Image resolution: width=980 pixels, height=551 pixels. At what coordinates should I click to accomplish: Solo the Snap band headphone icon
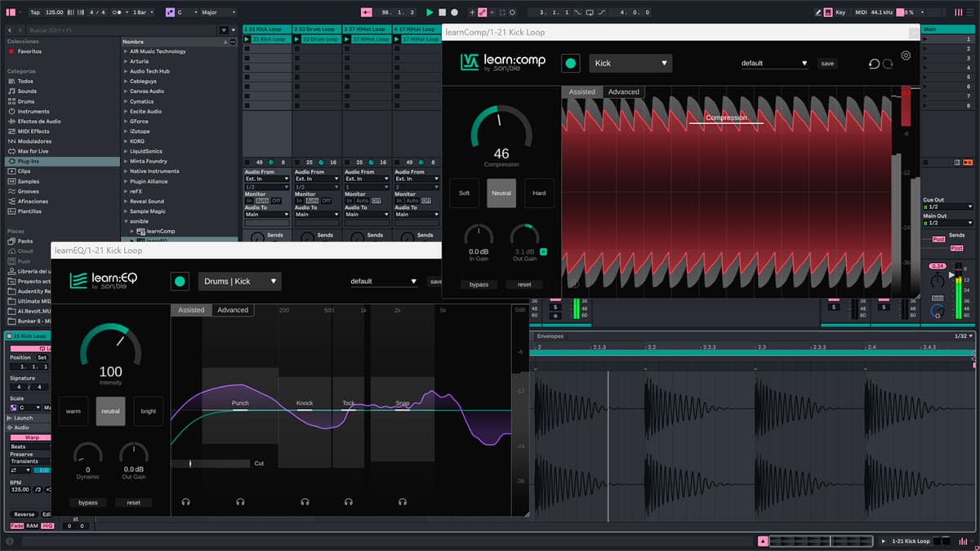(x=403, y=502)
